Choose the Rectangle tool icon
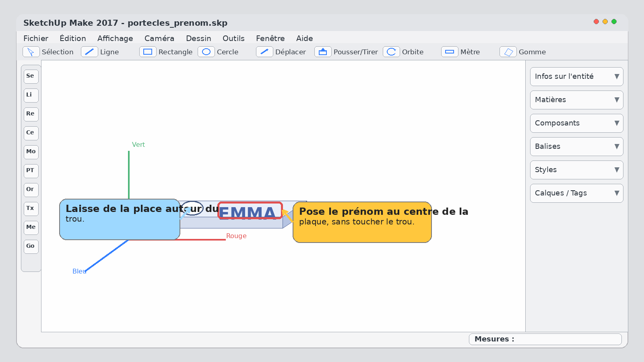This screenshot has height=362, width=644. [148, 52]
